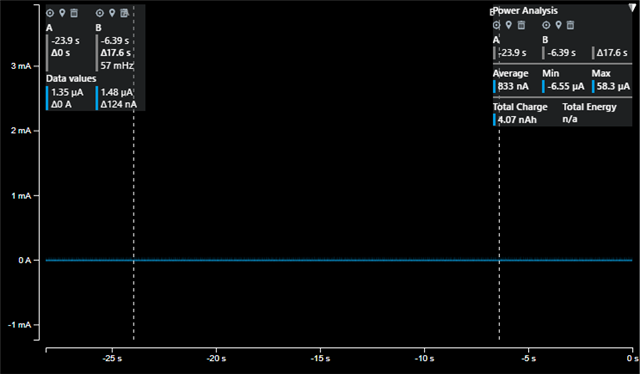Click the 57 mHz frequency readout
This screenshot has height=374, width=640.
(117, 65)
